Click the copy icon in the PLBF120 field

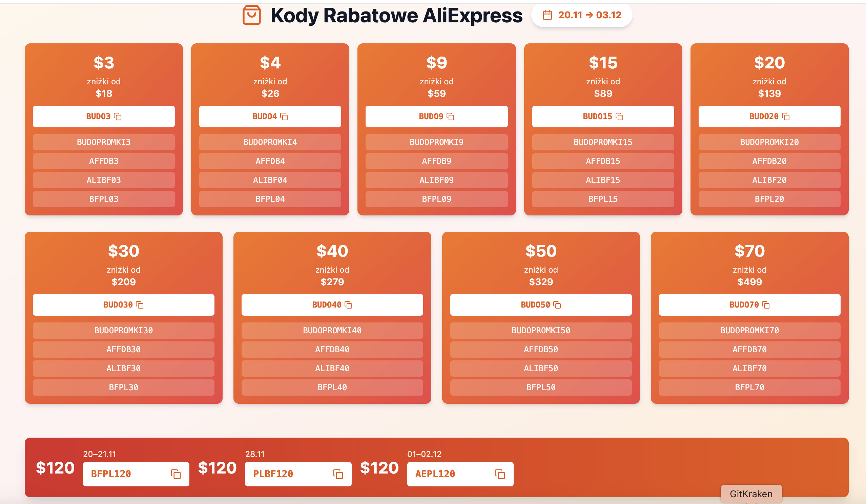coord(338,475)
